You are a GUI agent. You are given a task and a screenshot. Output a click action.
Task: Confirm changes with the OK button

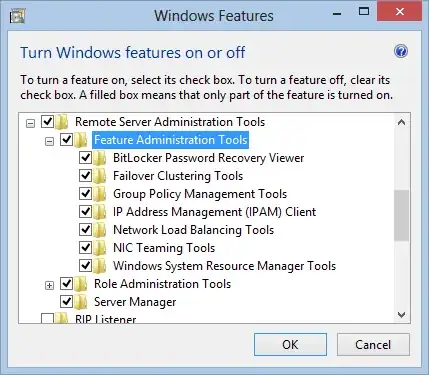290,344
